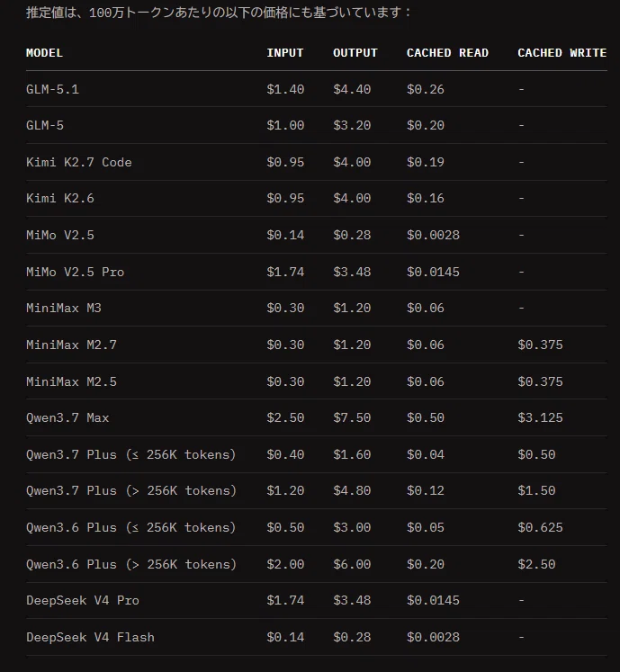Click the INPUT column header

tap(284, 53)
